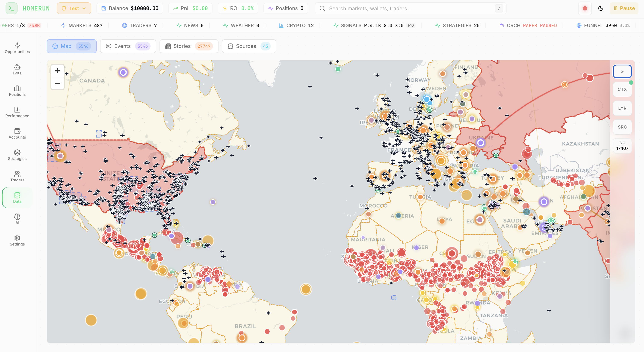Screen dimensions: 644x352
Task: Click the purple marker over Ukraine
Action: (480, 143)
